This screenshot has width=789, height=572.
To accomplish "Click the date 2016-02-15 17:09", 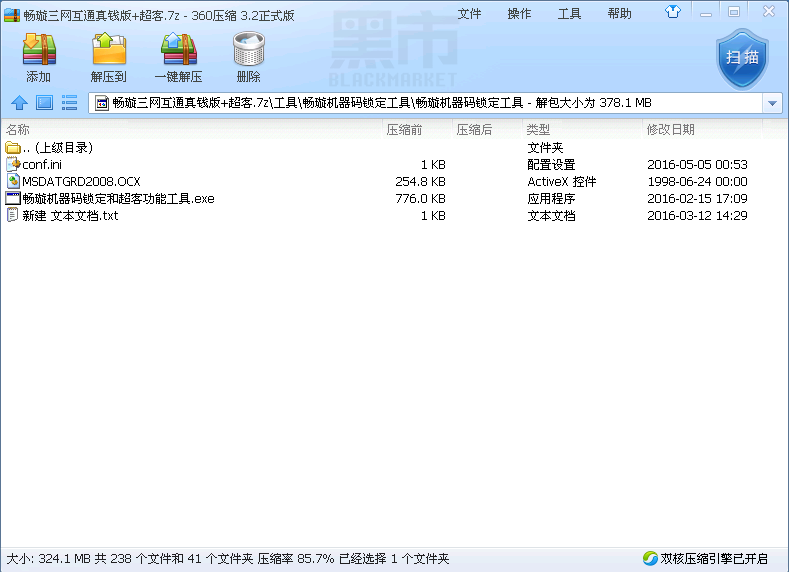I will click(x=697, y=199).
